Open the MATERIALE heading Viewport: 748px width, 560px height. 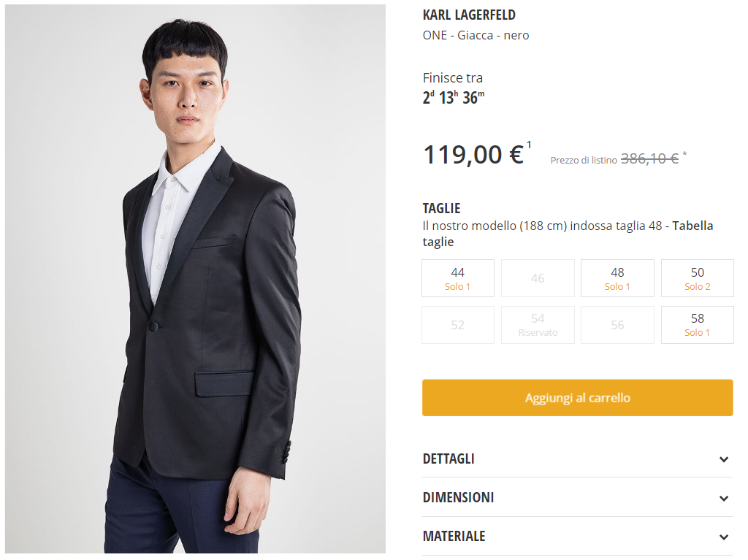[x=454, y=536]
